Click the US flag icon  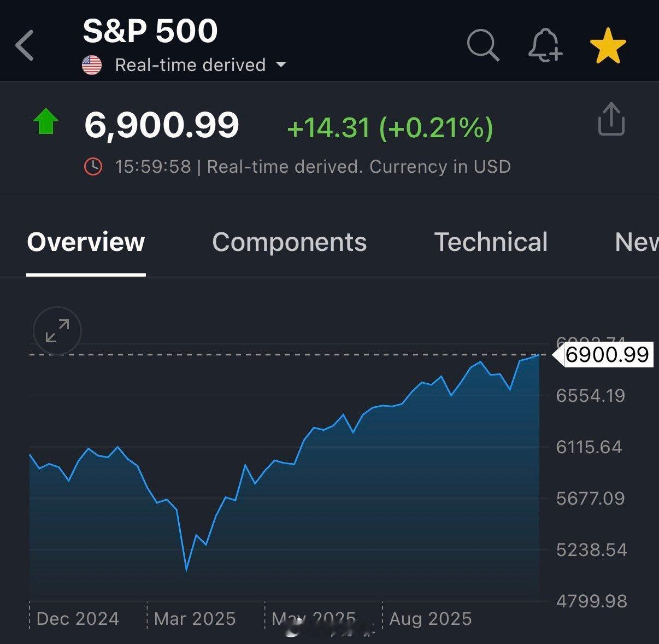[x=92, y=65]
